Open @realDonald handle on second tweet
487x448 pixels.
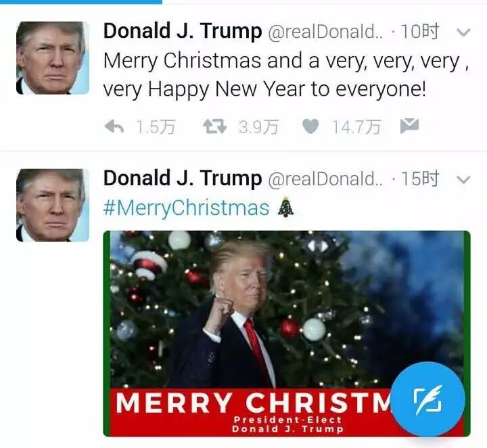(325, 179)
